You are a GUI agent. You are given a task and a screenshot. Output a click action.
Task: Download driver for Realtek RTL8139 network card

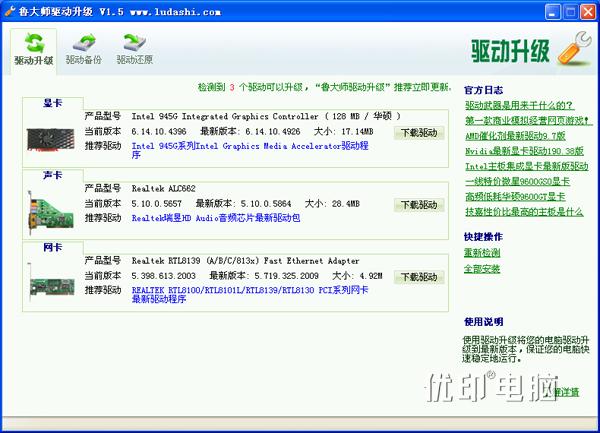[419, 277]
